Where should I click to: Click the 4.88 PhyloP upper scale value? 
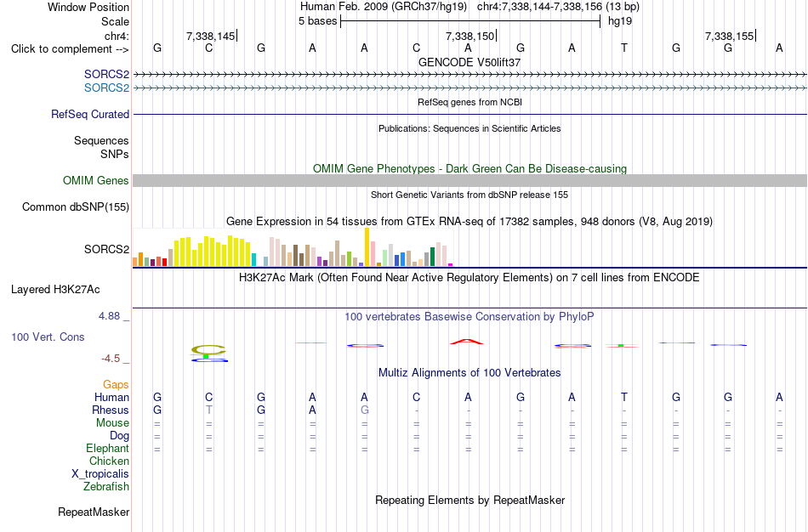(x=109, y=316)
